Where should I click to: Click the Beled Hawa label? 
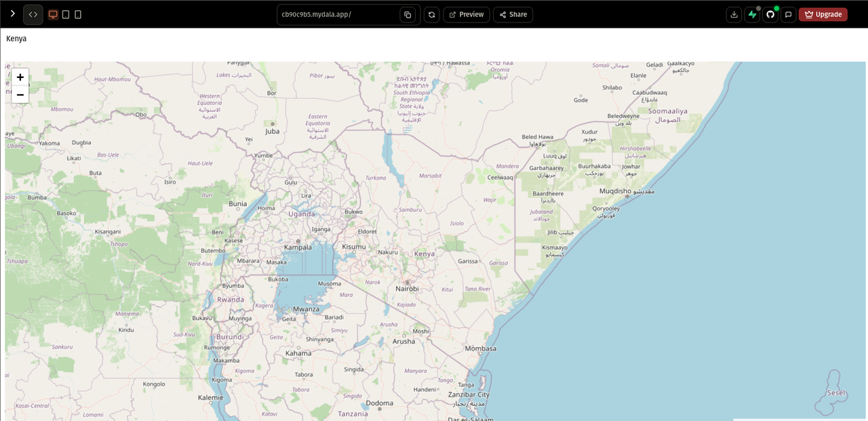pyautogui.click(x=538, y=137)
